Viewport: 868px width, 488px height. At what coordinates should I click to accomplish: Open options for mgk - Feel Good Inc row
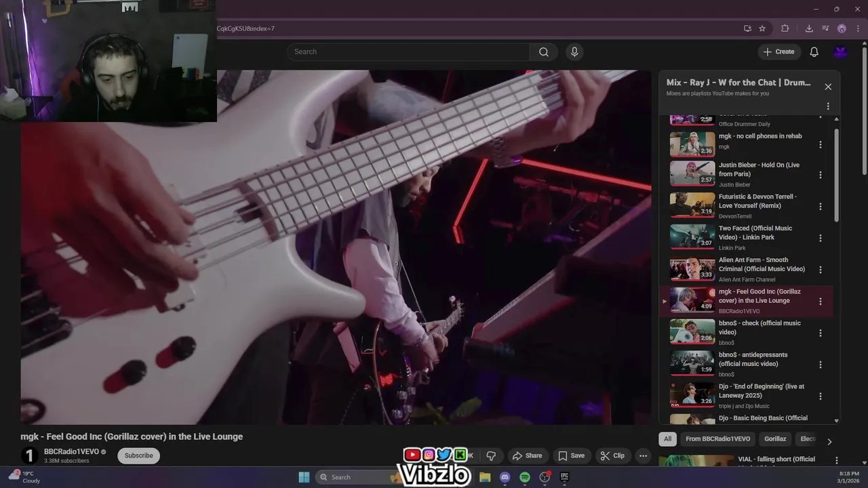(x=821, y=302)
